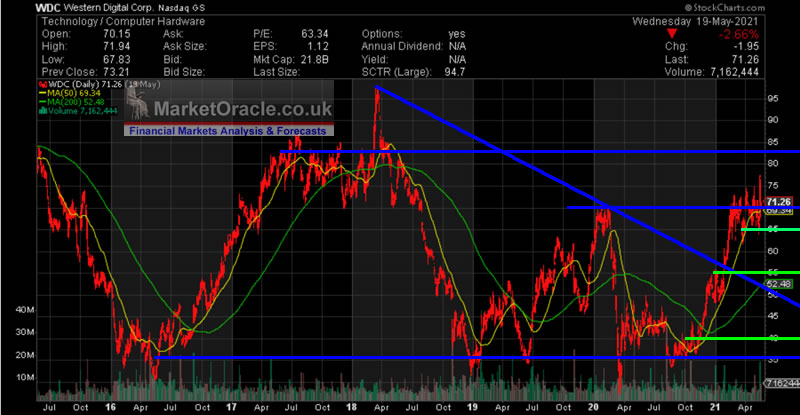The width and height of the screenshot is (800, 415).
Task: Click the P/E value 63.34
Action: [314, 34]
